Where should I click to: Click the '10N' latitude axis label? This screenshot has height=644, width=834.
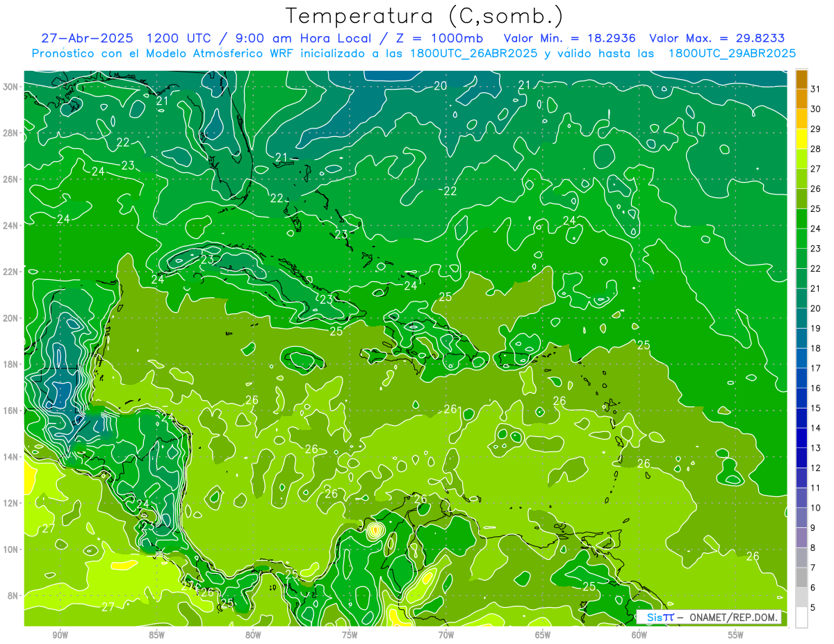click(x=10, y=549)
